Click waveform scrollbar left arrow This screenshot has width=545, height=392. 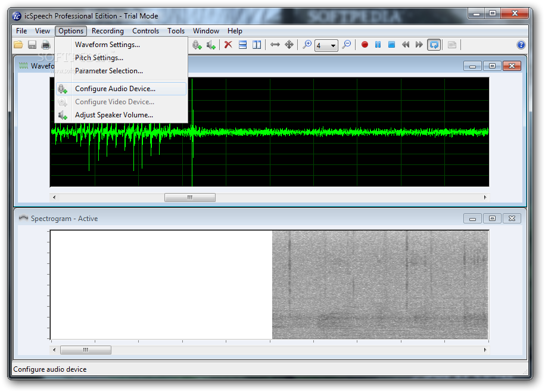coord(54,197)
